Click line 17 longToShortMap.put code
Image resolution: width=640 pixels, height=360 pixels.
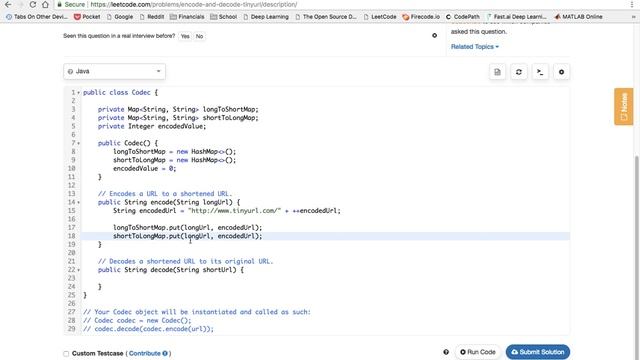(187, 228)
